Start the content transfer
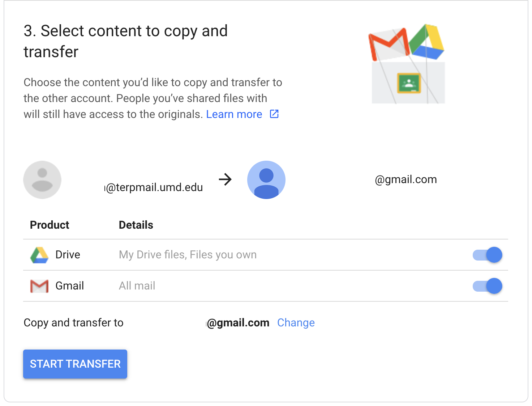The width and height of the screenshot is (532, 406). [75, 364]
